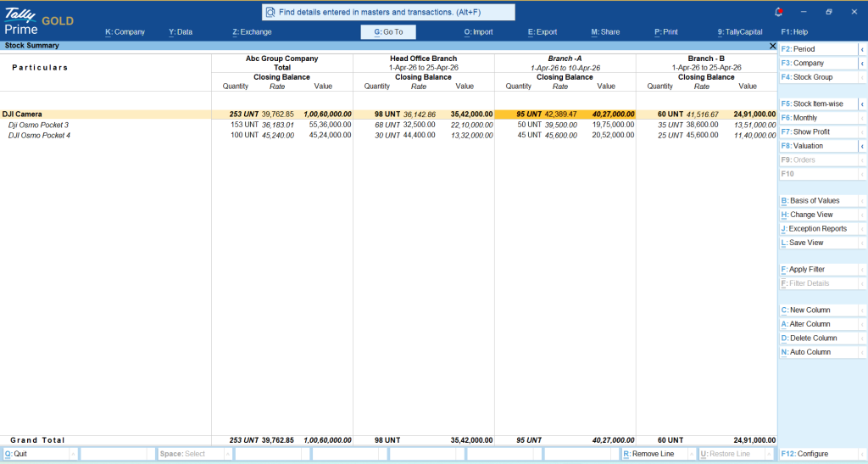This screenshot has width=868, height=464.
Task: Click A: Alter Column button
Action: 819,324
